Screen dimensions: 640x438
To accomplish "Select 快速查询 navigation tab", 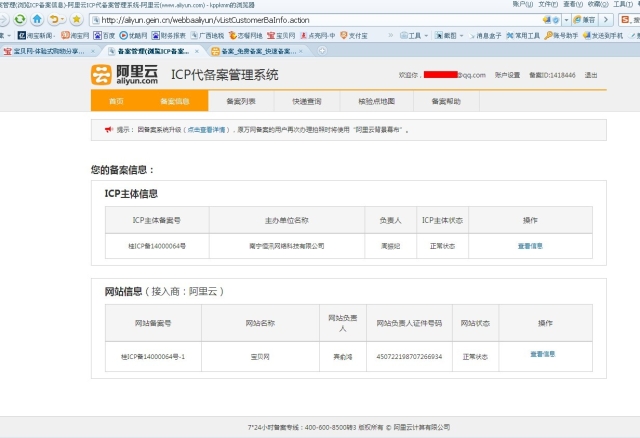I will click(307, 101).
